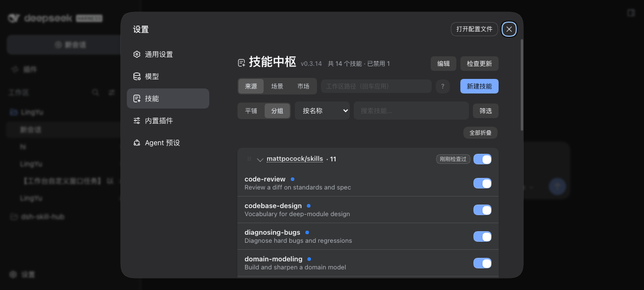
Task: Click the settings dialog vertical scrollbar
Action: pos(522,84)
